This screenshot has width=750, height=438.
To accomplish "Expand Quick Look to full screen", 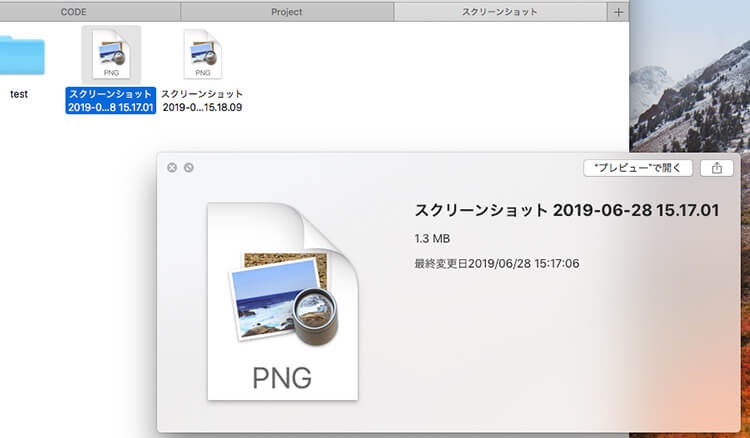I will [x=189, y=168].
